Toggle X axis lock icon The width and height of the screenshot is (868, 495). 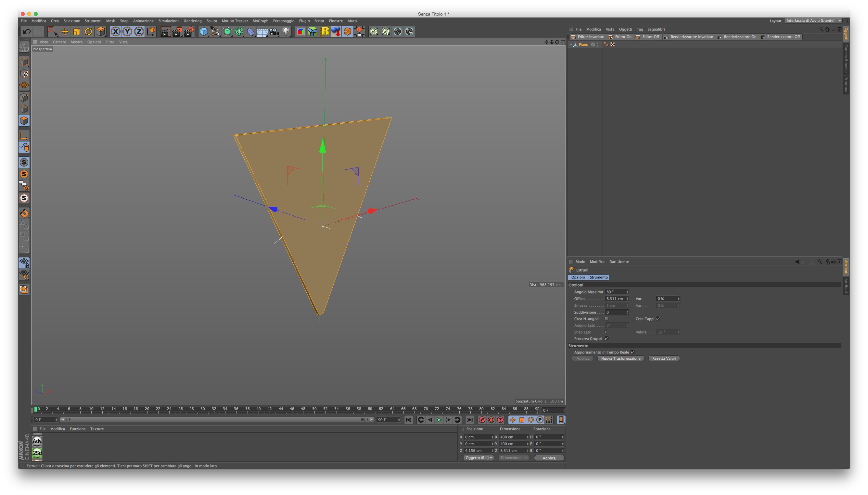pyautogui.click(x=116, y=31)
